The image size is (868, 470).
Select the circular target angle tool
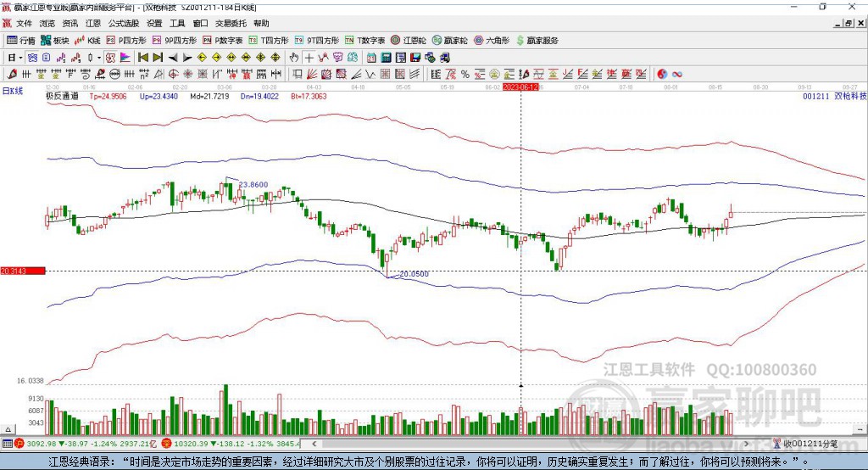tap(173, 74)
